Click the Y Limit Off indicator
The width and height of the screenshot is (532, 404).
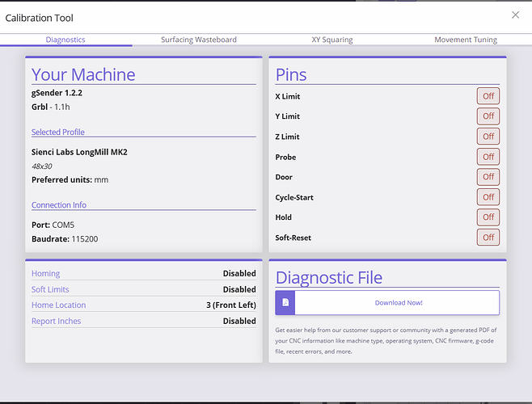click(x=488, y=116)
